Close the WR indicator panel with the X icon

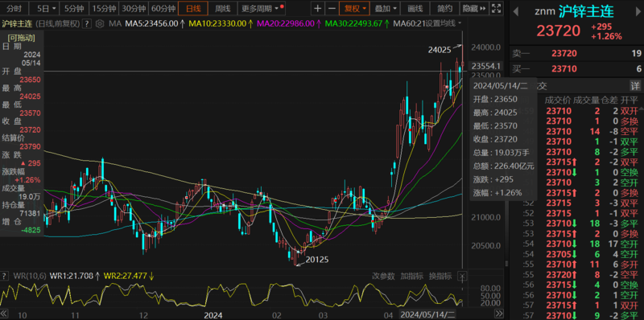pyautogui.click(x=463, y=275)
